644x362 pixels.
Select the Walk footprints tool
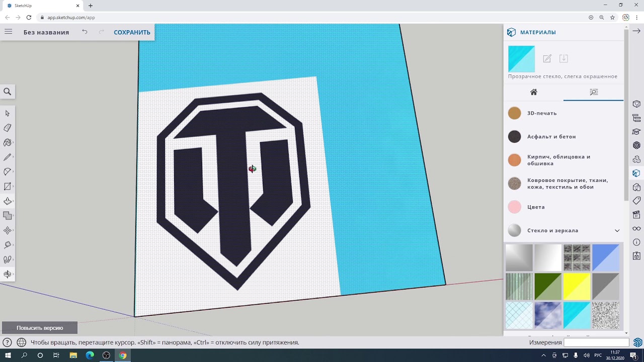pos(8,259)
